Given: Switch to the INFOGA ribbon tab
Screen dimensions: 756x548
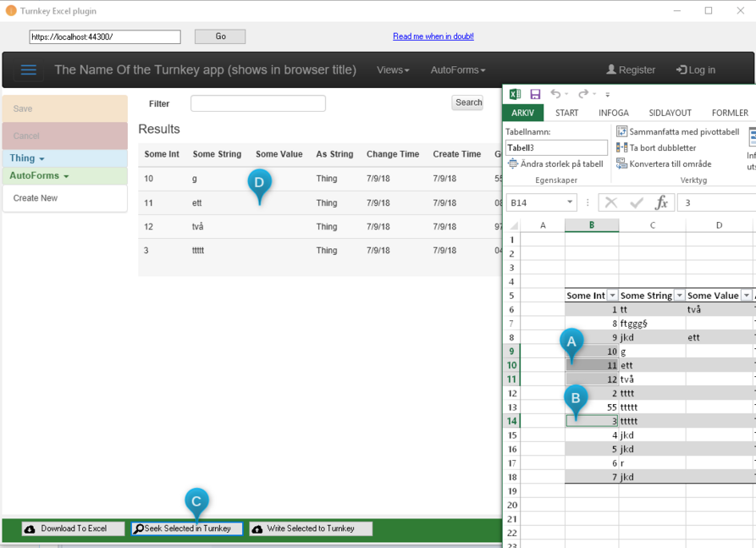Looking at the screenshot, I should click(613, 113).
